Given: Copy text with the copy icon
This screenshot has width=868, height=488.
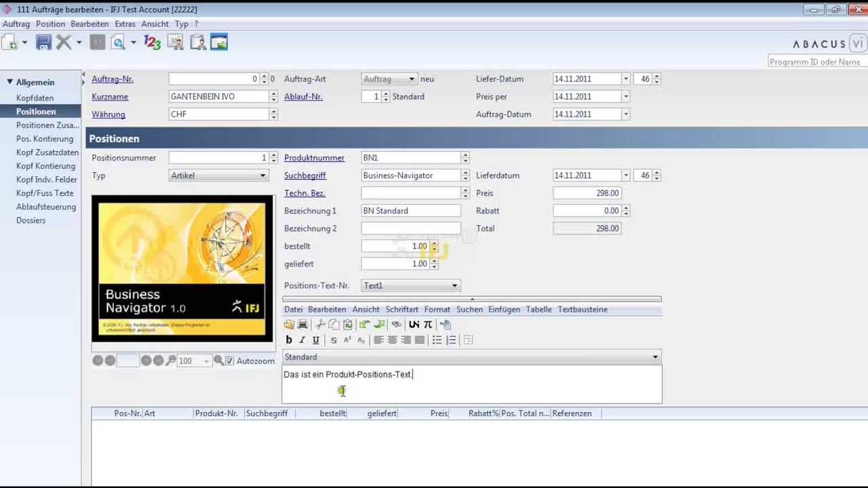Looking at the screenshot, I should pyautogui.click(x=334, y=325).
